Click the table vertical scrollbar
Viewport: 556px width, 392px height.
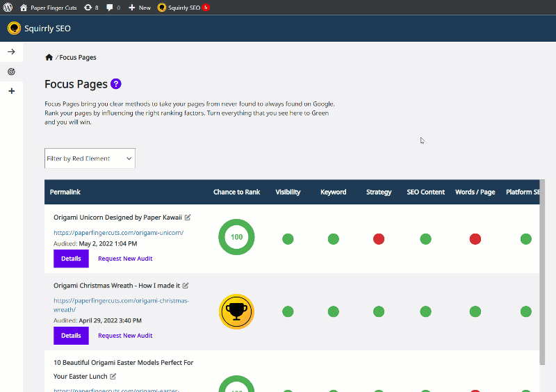click(542, 272)
